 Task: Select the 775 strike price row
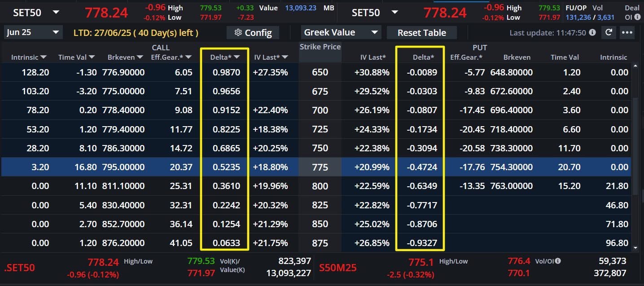(x=320, y=167)
